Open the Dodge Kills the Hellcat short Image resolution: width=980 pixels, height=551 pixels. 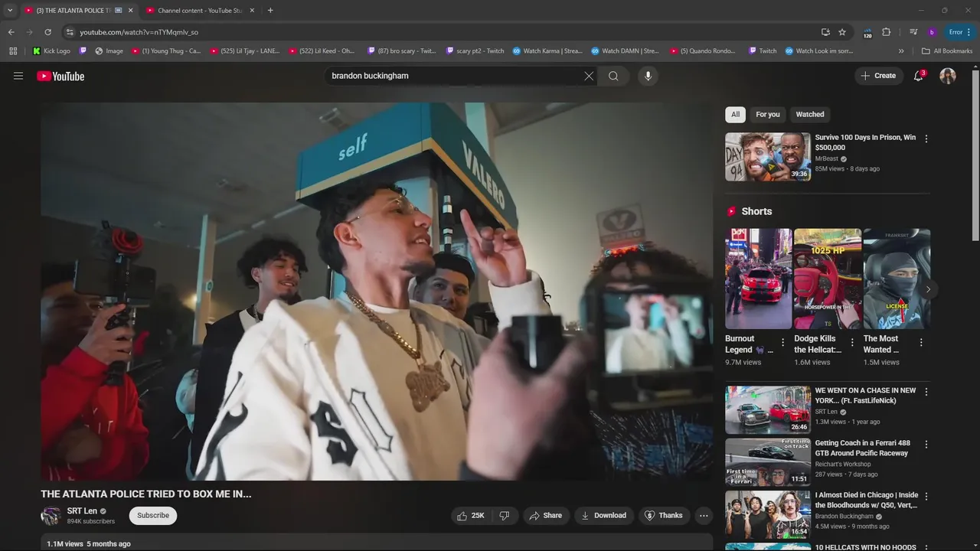828,279
